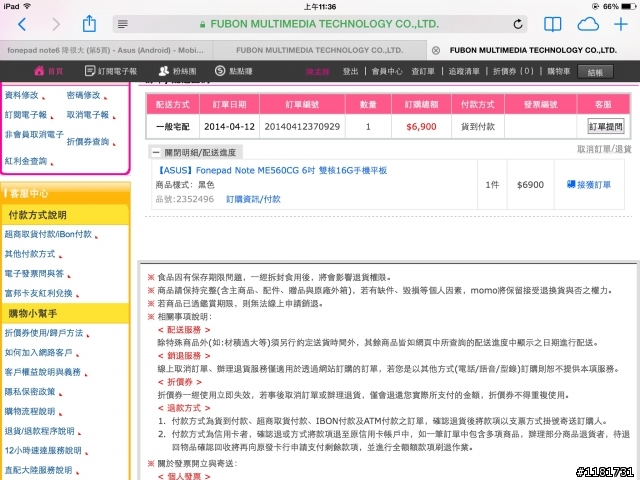
Task: Click 紅利金查詢 in the sidebar
Action: pos(26,161)
